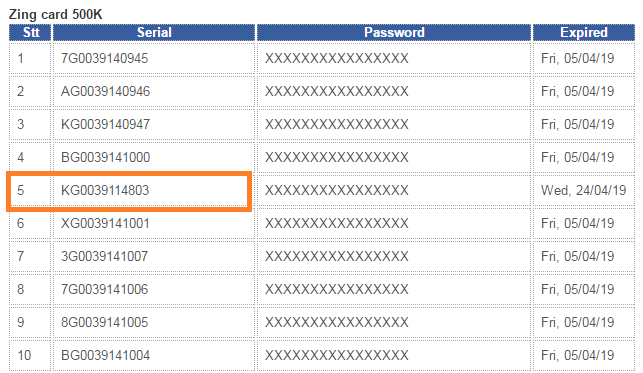Select serial BG0039141000 cell
This screenshot has height=373, width=643.
tap(154, 157)
